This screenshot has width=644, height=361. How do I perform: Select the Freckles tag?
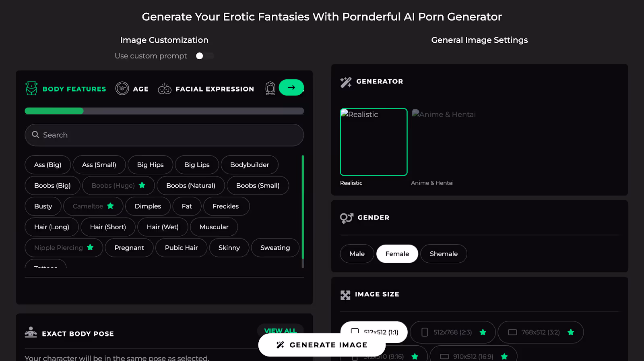pyautogui.click(x=226, y=206)
